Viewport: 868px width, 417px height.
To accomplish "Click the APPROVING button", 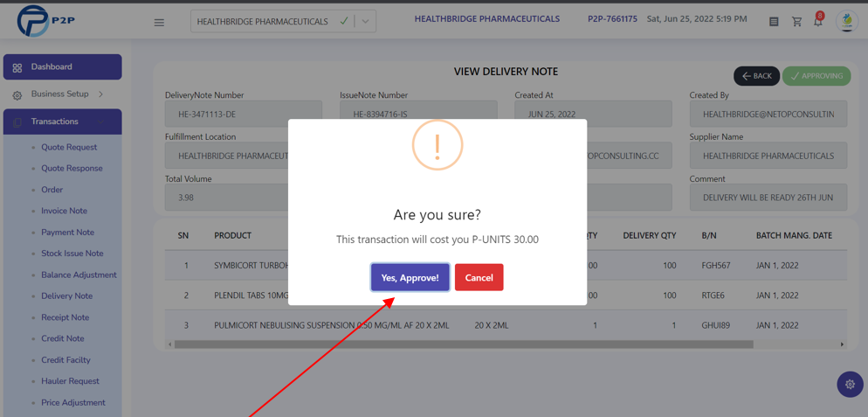I will tap(816, 76).
